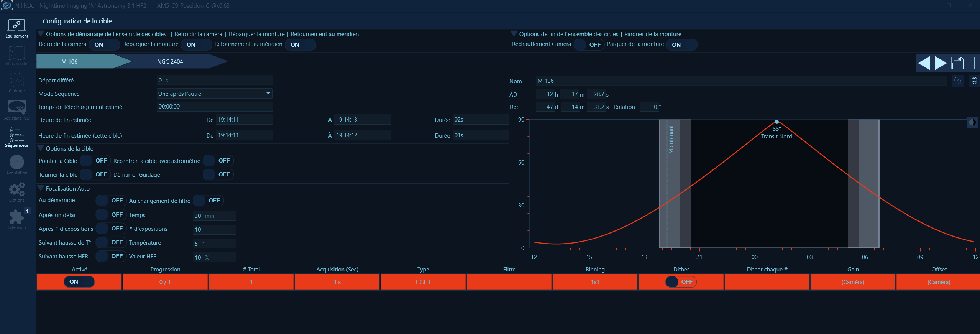This screenshot has width=980, height=334.
Task: Click the Dither chaque # cell
Action: (767, 282)
